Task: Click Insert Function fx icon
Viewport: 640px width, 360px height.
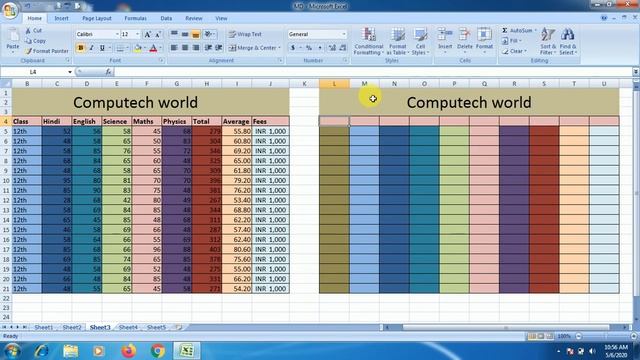Action: pyautogui.click(x=108, y=72)
